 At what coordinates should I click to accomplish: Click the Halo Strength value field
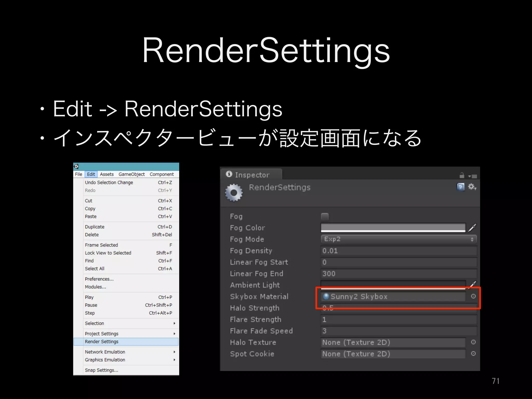(x=399, y=308)
